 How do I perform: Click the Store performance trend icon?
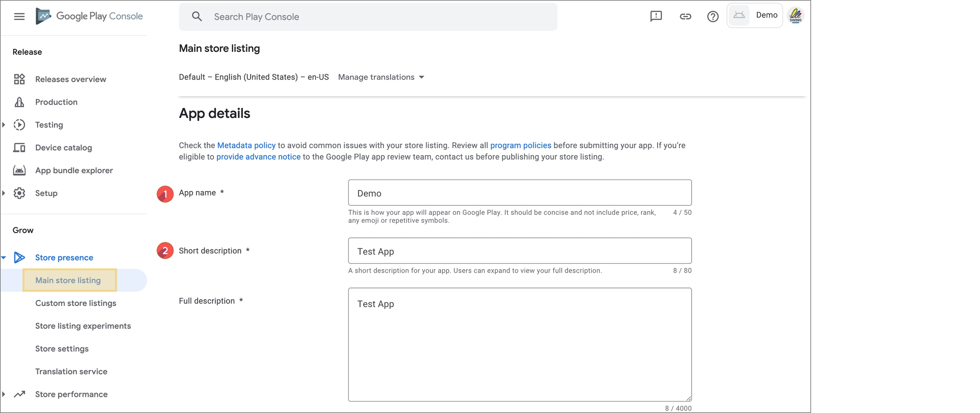tap(19, 394)
